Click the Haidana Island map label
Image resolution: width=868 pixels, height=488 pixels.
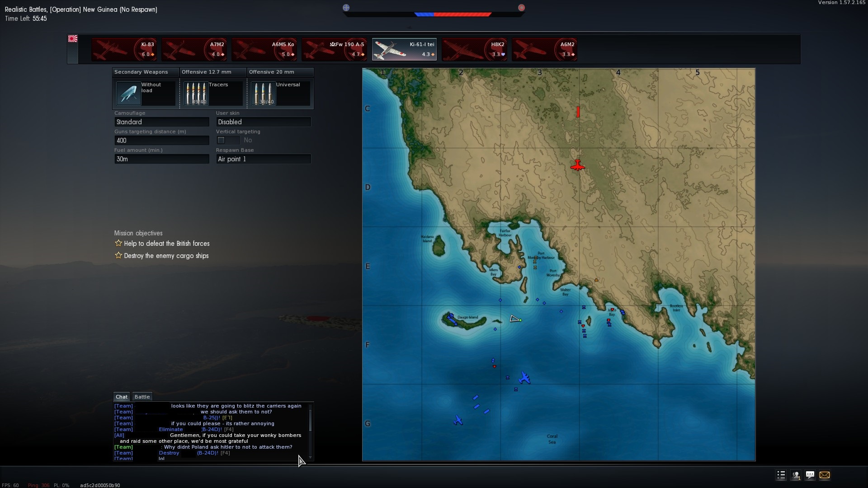tap(427, 239)
